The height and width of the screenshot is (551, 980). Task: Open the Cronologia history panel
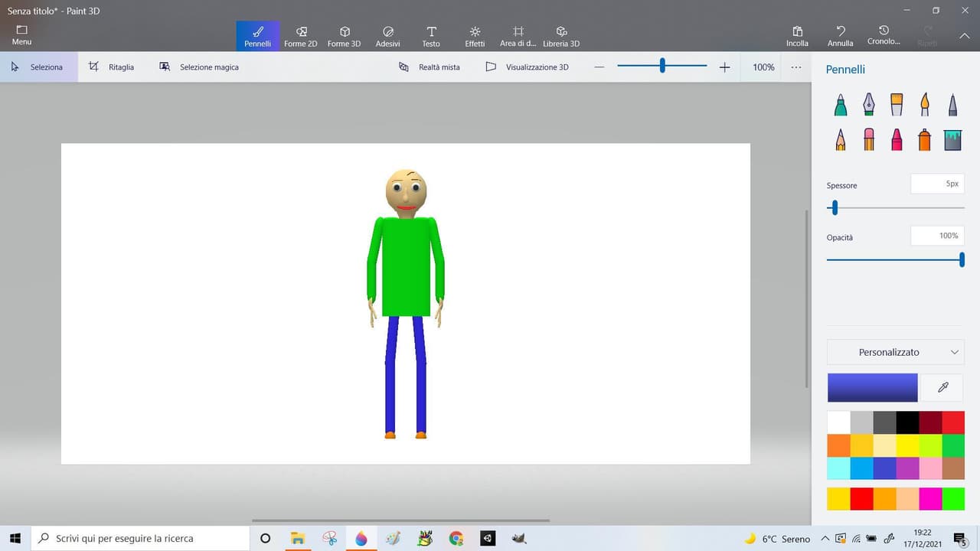(x=884, y=36)
